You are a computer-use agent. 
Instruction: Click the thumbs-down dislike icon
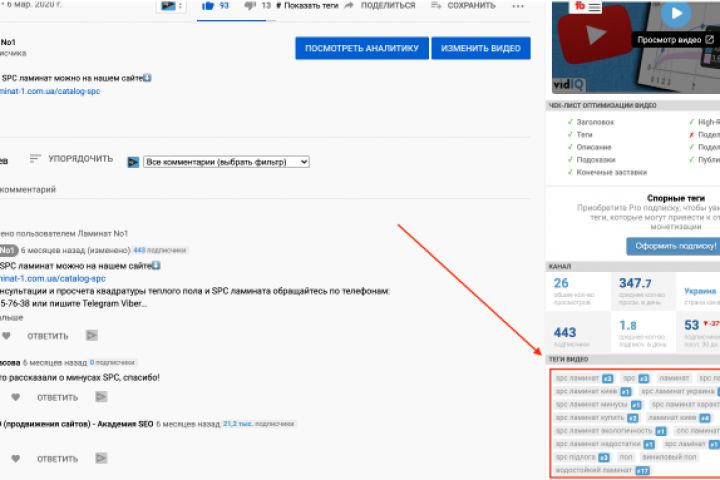[x=250, y=6]
